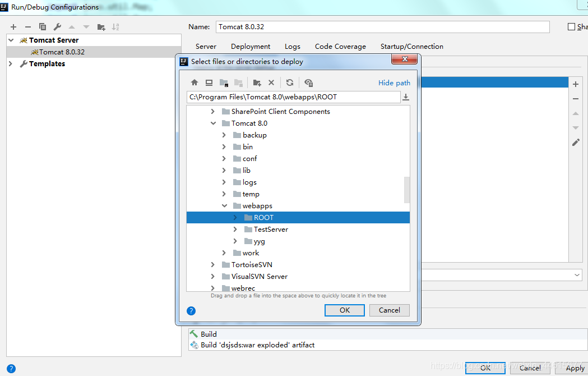The image size is (588, 376).
Task: Copy the selected configuration
Action: click(x=43, y=27)
